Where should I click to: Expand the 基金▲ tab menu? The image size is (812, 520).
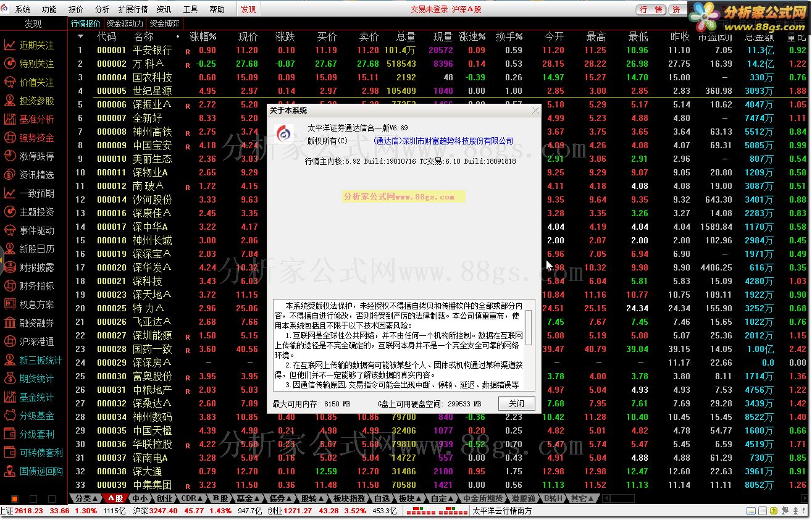tap(248, 498)
